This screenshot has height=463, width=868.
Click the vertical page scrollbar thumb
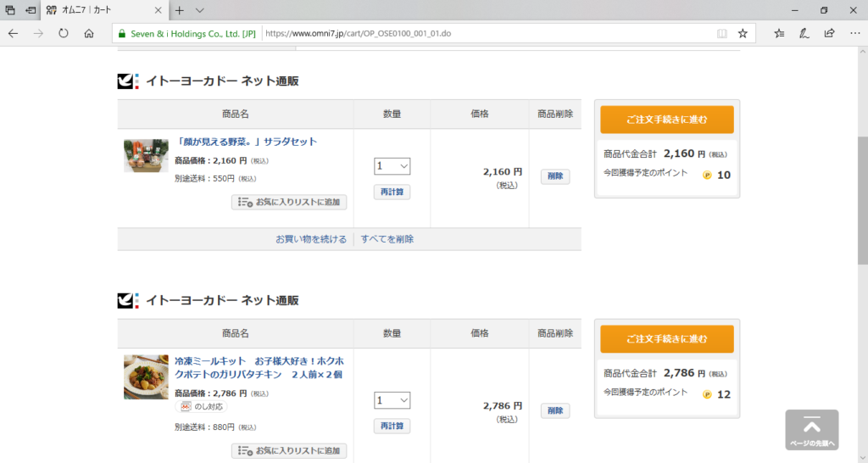coord(862,200)
